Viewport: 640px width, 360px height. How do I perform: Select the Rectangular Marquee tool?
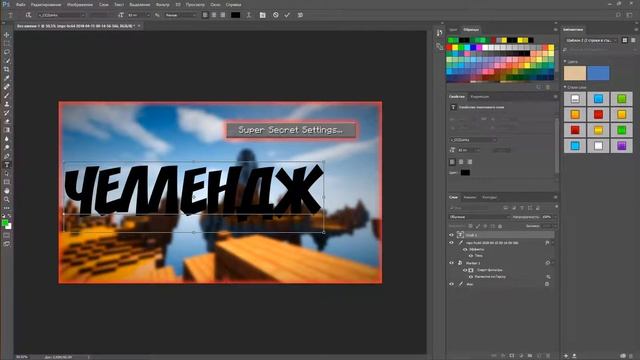7,44
